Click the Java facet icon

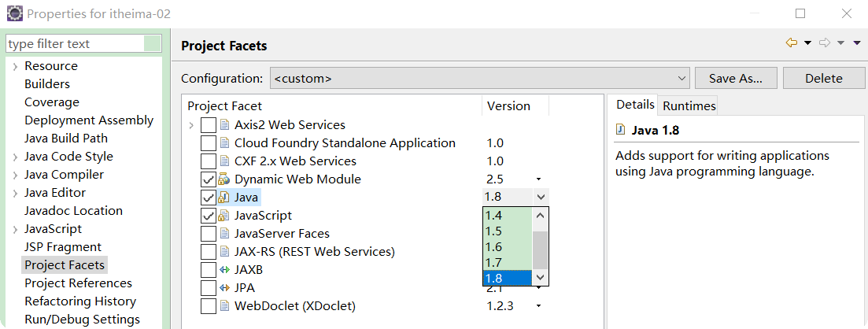224,198
